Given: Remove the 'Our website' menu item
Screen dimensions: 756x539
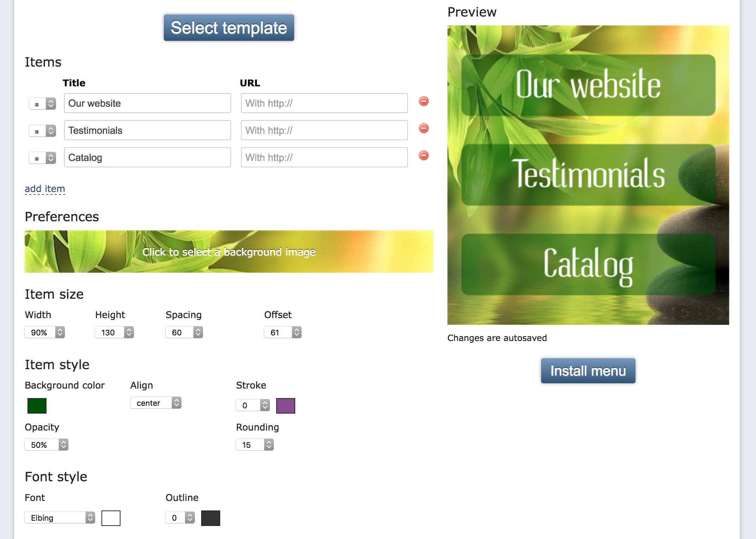Looking at the screenshot, I should point(423,101).
